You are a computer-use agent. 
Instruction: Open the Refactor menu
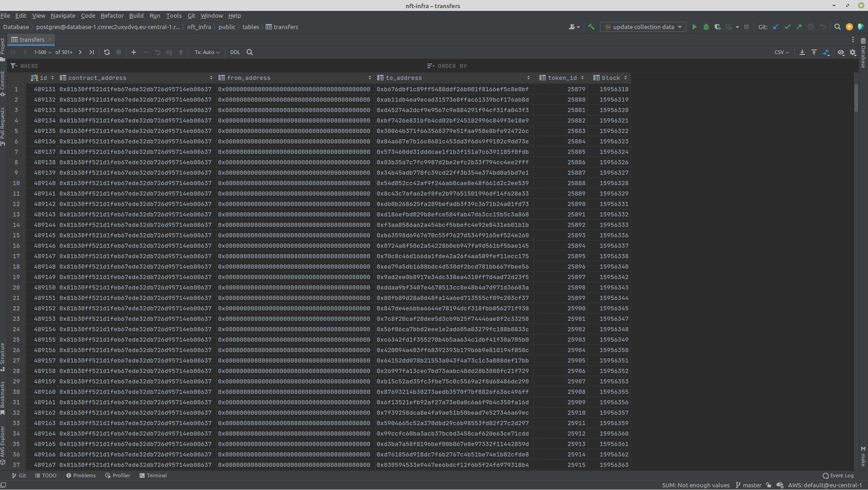point(112,15)
